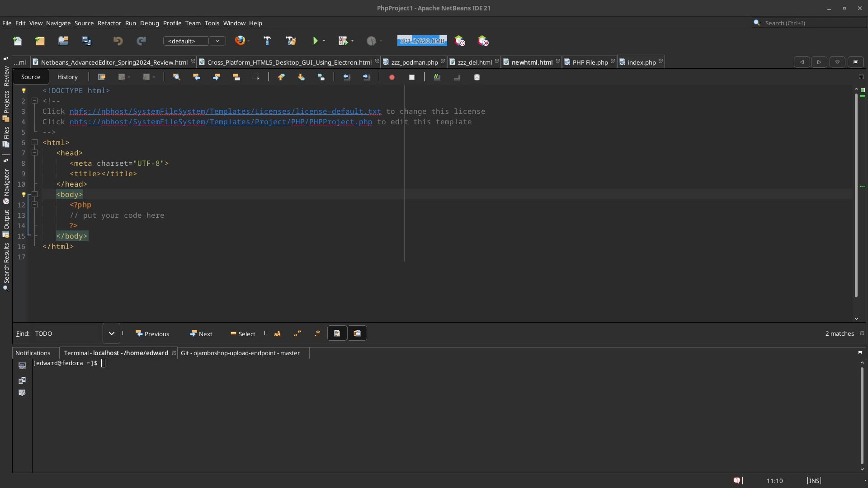The width and height of the screenshot is (868, 488).
Task: Toggle comment on current line
Action: coord(437,77)
